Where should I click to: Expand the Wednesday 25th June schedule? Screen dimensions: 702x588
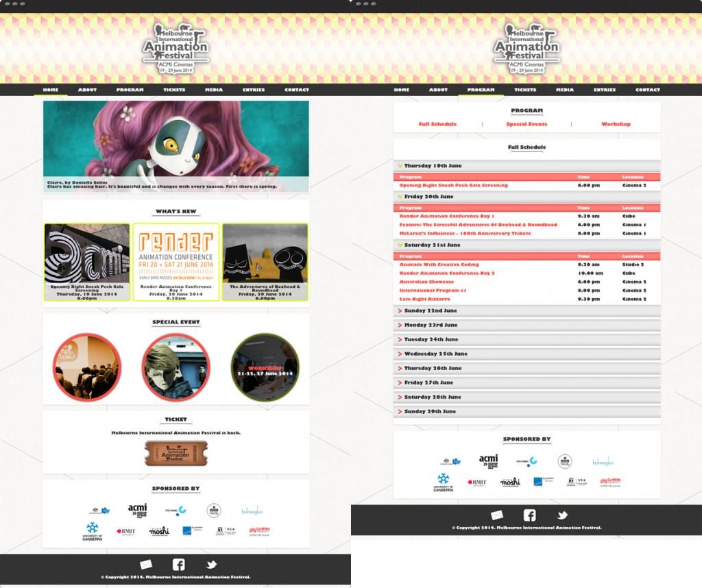pos(435,354)
